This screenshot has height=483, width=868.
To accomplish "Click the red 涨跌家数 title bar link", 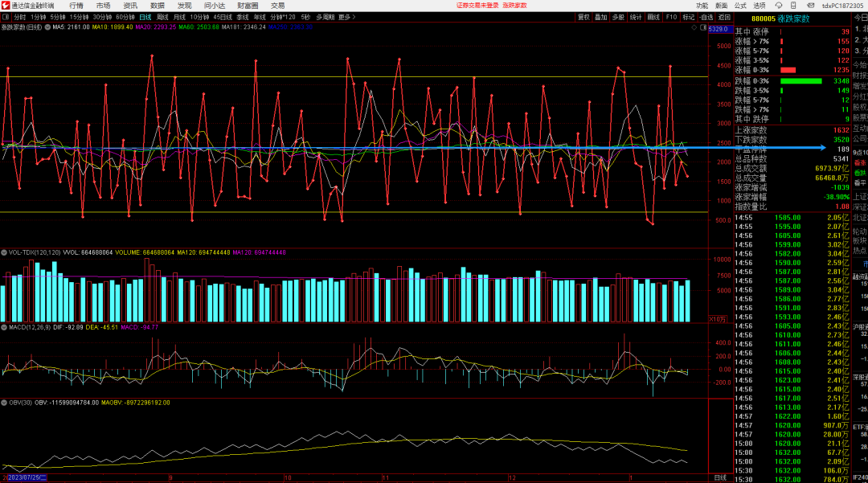I will 515,6.
